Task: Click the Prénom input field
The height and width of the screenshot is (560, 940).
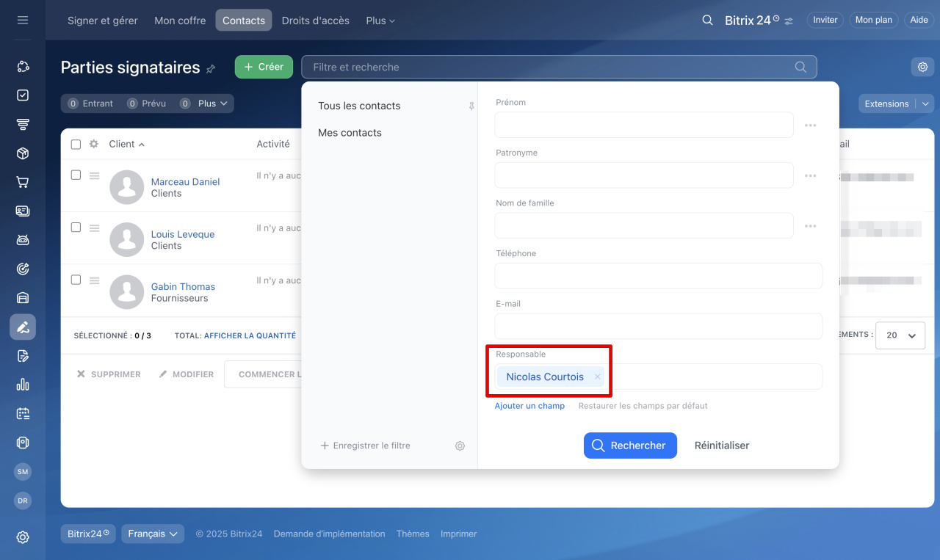Action: [x=644, y=125]
